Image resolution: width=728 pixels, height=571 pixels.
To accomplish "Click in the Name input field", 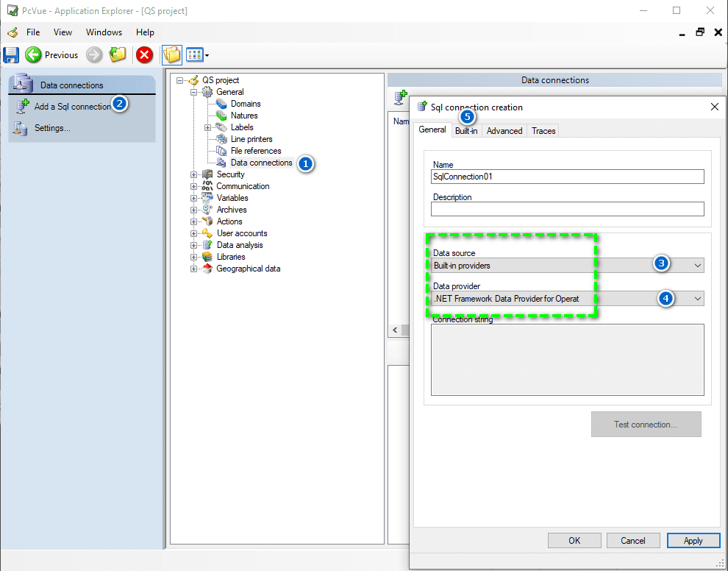I will pyautogui.click(x=568, y=177).
